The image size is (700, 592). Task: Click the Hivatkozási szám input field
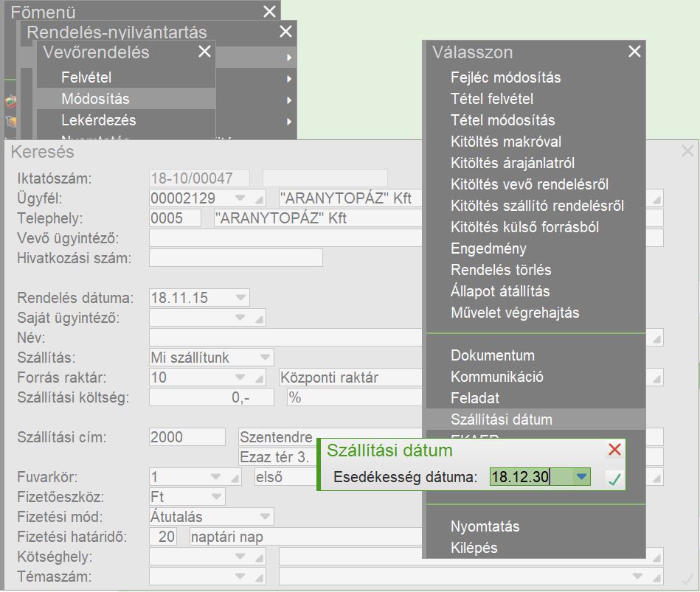[x=236, y=258]
